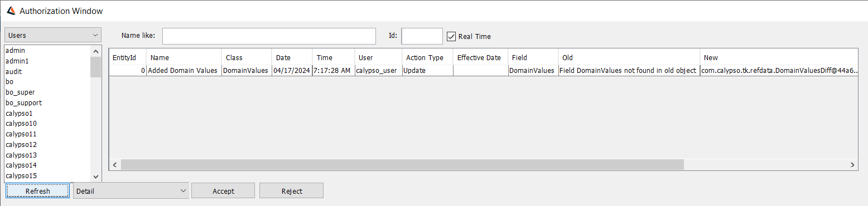This screenshot has height=206, width=868.
Task: Sort by New column header
Action: pyautogui.click(x=779, y=57)
